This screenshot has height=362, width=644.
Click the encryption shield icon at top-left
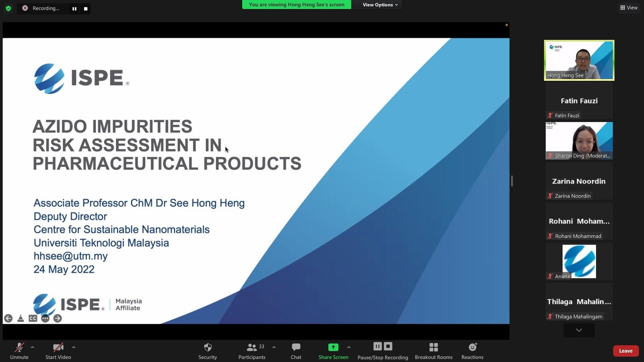point(8,8)
